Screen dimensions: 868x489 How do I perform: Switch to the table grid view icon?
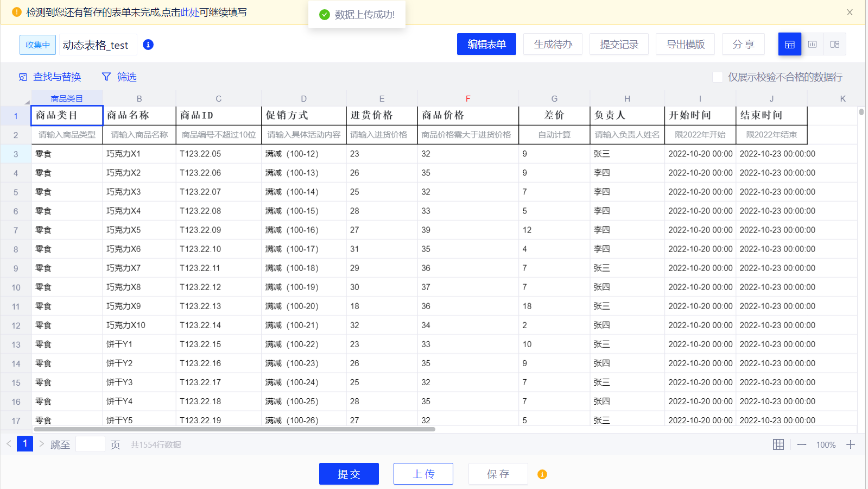789,45
